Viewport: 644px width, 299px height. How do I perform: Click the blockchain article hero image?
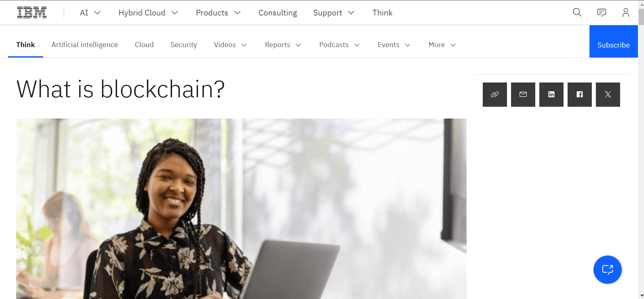241,208
